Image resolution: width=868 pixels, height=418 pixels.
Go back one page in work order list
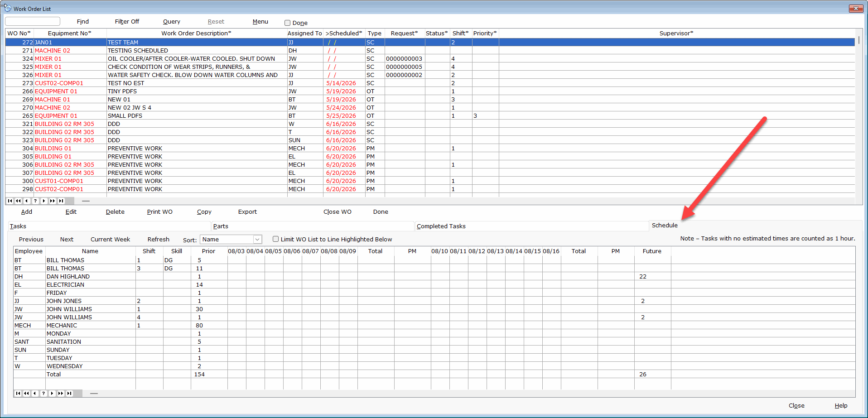(x=18, y=201)
